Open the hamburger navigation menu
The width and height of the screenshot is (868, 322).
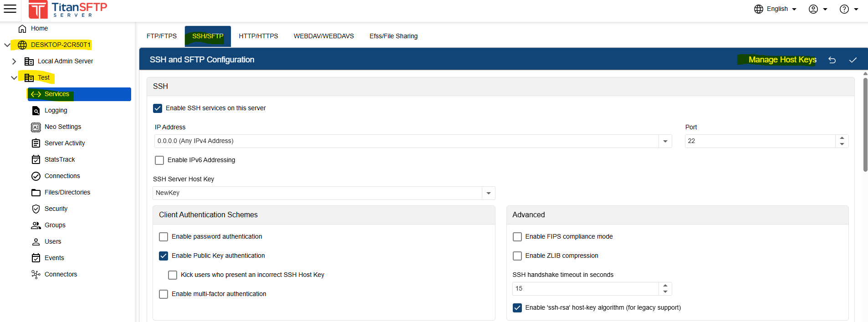pos(10,9)
